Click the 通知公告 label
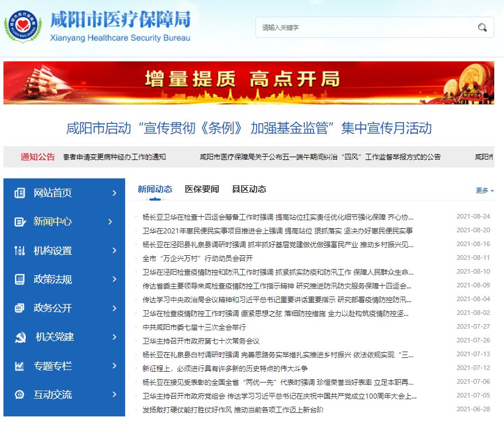Image resolution: width=504 pixels, height=421 pixels. click(x=38, y=157)
